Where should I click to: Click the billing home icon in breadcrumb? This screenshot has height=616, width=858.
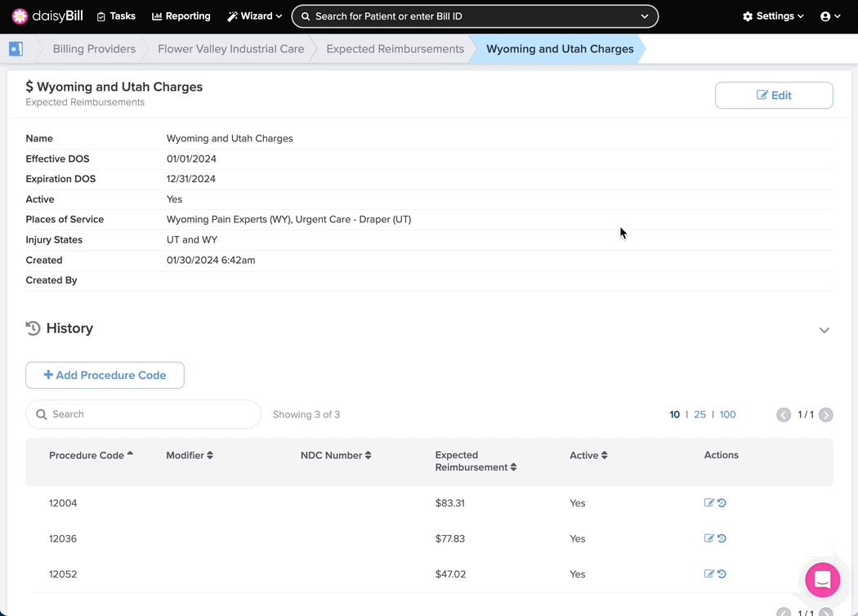[x=16, y=49]
